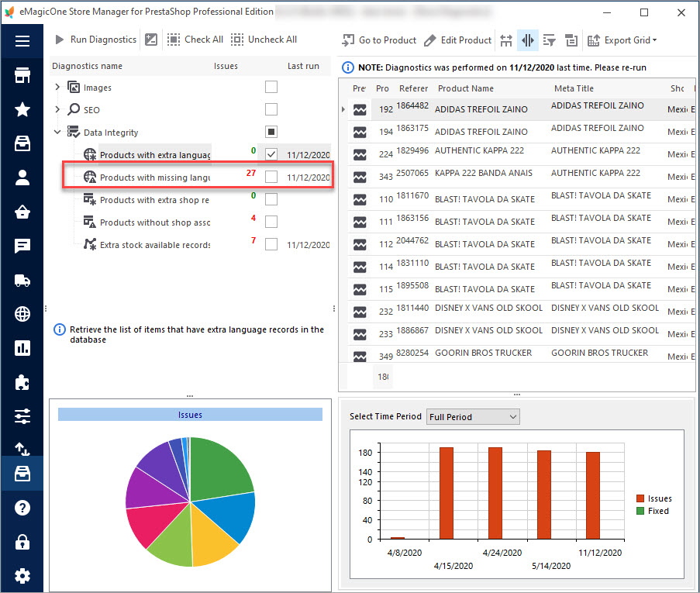The width and height of the screenshot is (700, 593).
Task: Click the green slice of Issues pie chart
Action: [x=219, y=469]
